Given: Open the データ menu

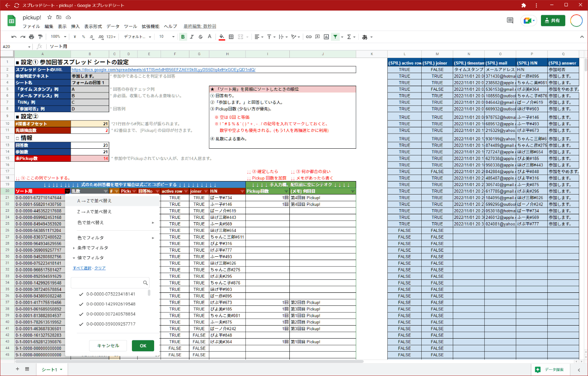Looking at the screenshot, I should 113,26.
